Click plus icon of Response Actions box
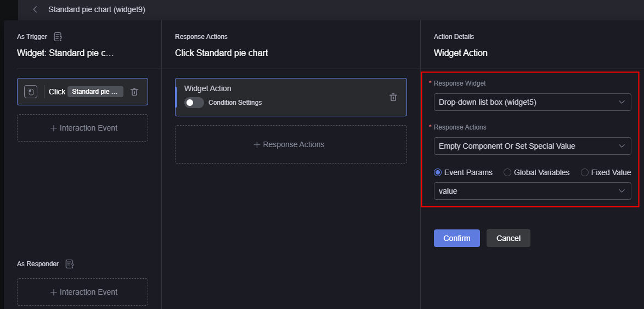644x309 pixels. tap(257, 145)
